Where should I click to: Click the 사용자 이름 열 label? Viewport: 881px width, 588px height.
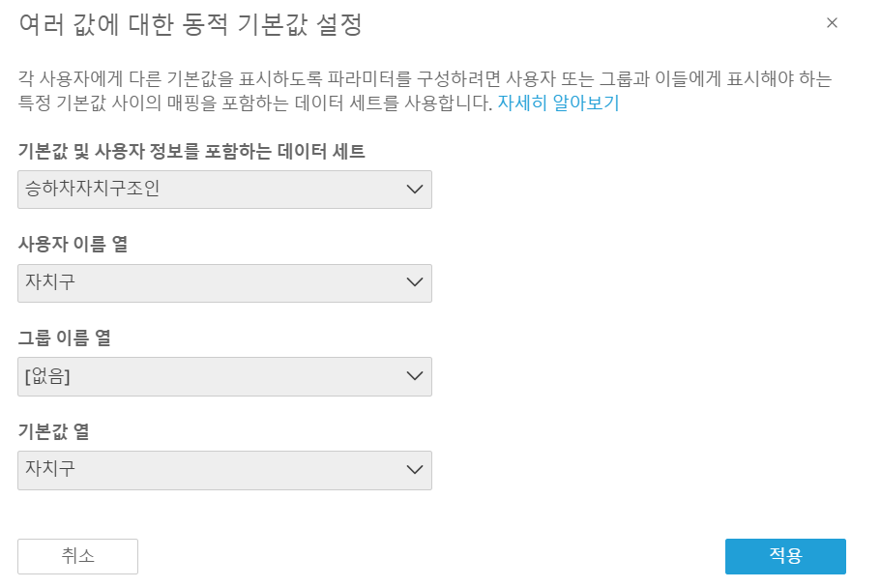pos(73,244)
